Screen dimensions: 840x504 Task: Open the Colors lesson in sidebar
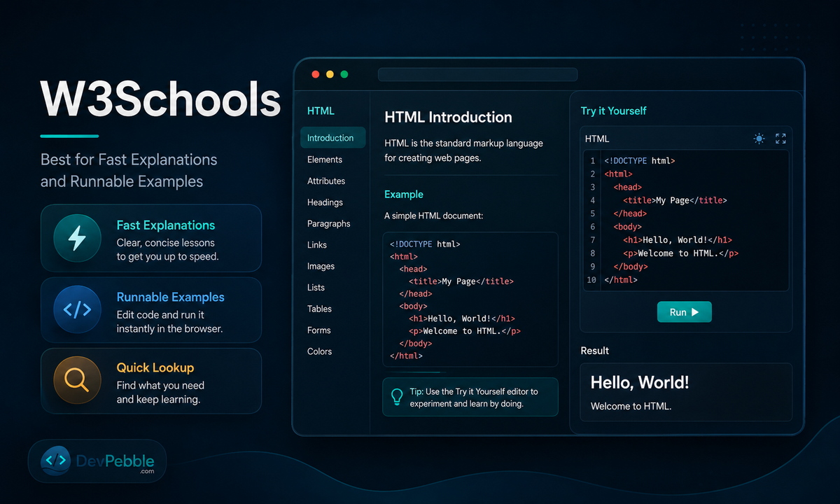tap(320, 351)
